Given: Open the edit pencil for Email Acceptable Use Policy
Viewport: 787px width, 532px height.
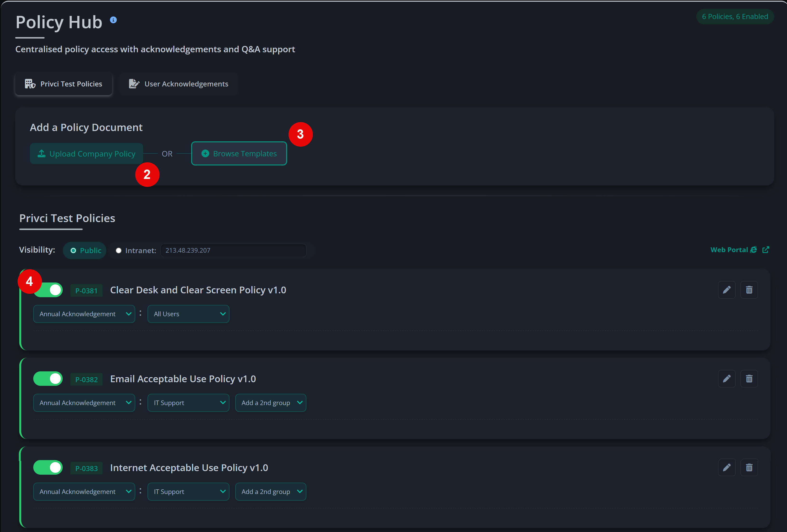Looking at the screenshot, I should [x=727, y=379].
